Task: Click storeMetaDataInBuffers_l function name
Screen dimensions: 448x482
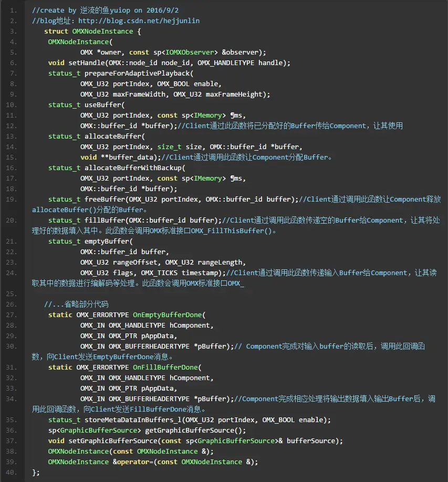Action: coord(133,420)
